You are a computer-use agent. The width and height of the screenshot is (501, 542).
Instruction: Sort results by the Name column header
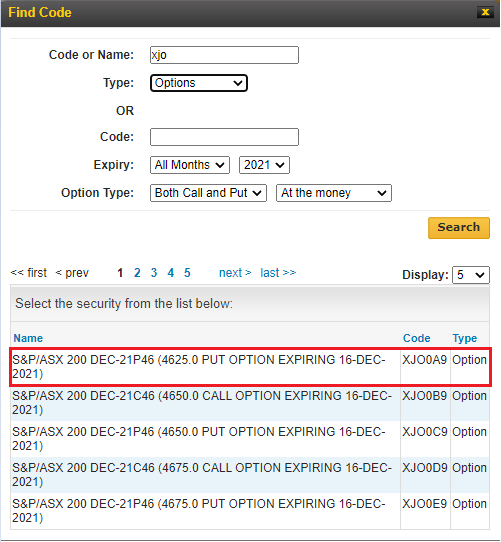click(28, 338)
